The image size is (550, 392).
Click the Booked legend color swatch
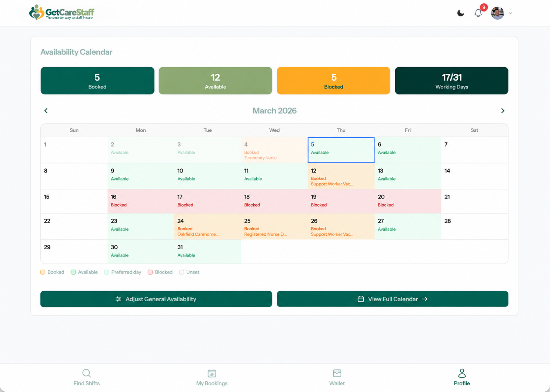pos(43,272)
